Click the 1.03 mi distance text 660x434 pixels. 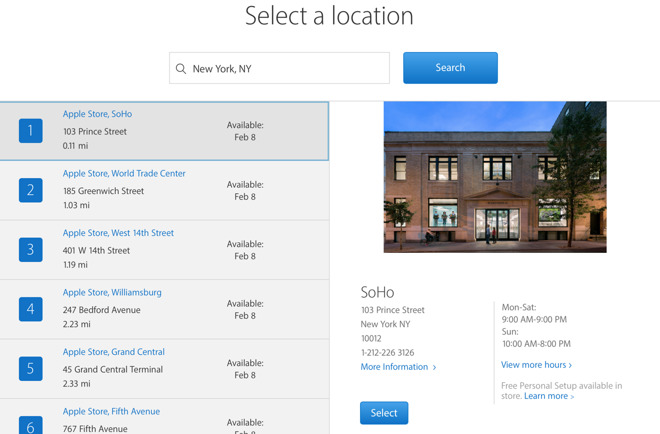(x=76, y=205)
